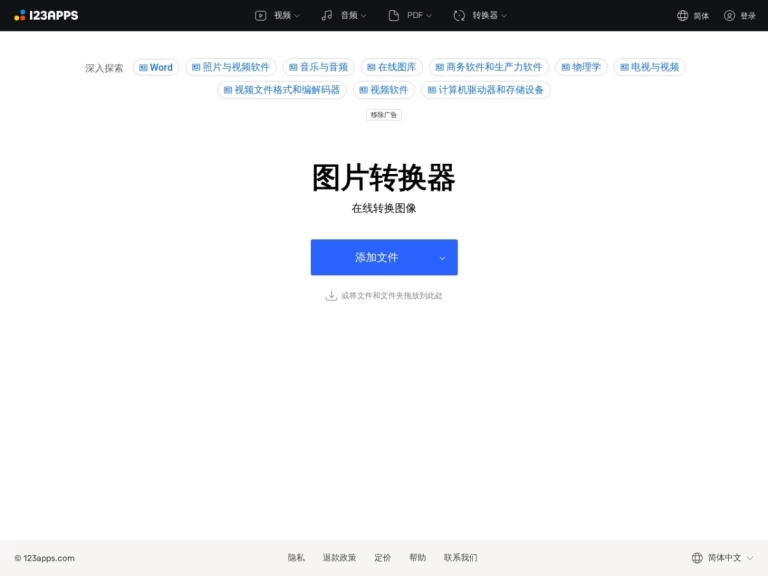This screenshot has width=768, height=576.
Task: Expand the PDF menu chevron
Action: point(429,16)
